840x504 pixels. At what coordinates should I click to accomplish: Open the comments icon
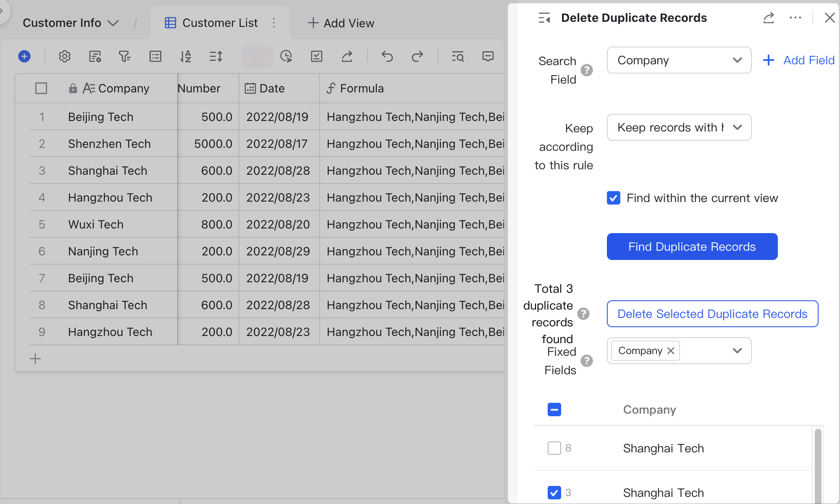(488, 56)
